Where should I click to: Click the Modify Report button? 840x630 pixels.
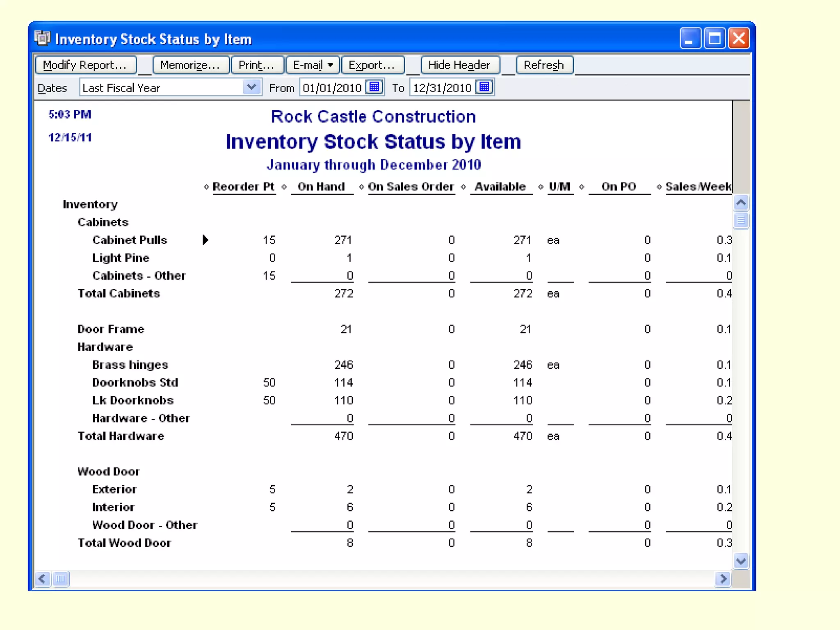pyautogui.click(x=85, y=65)
